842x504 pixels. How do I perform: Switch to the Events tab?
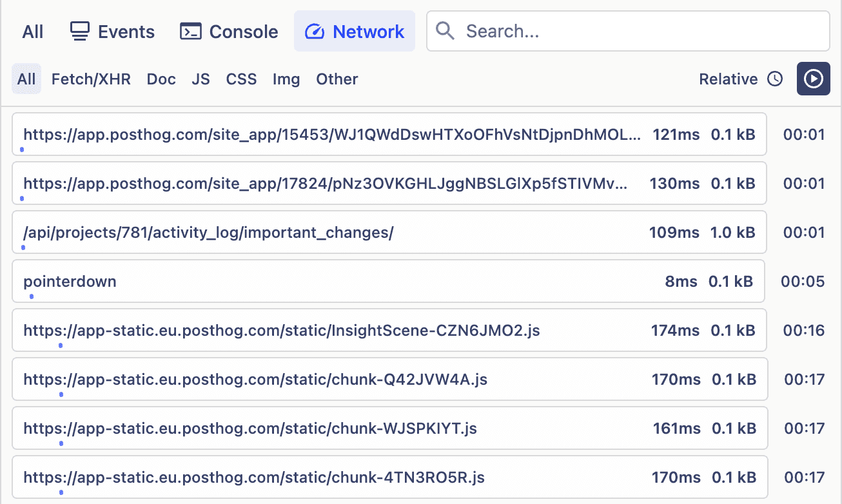click(112, 32)
